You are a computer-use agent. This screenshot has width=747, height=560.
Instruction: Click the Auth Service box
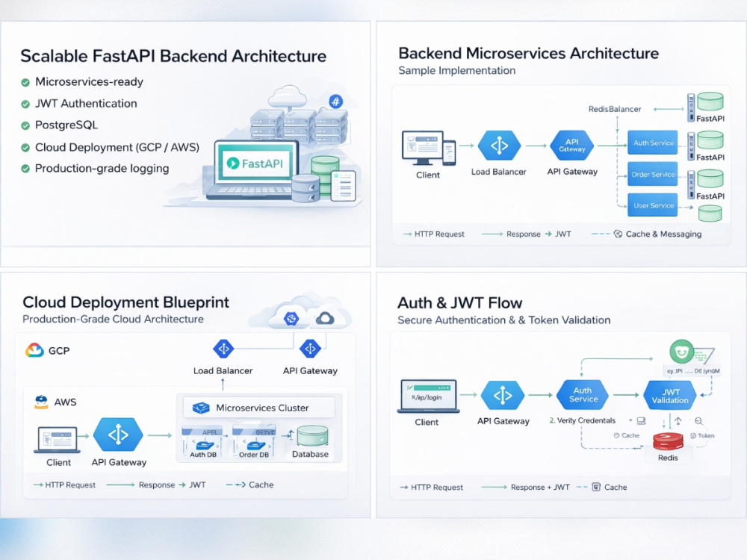click(x=653, y=143)
